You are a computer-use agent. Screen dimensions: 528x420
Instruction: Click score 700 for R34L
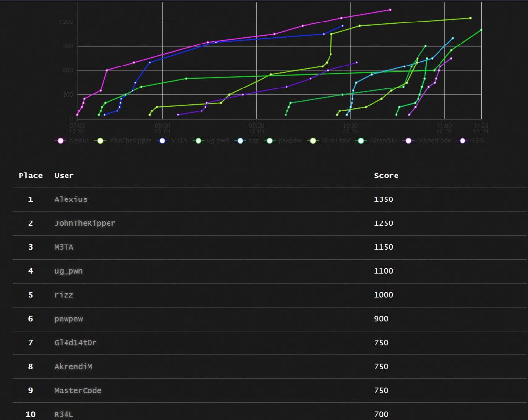(x=381, y=415)
